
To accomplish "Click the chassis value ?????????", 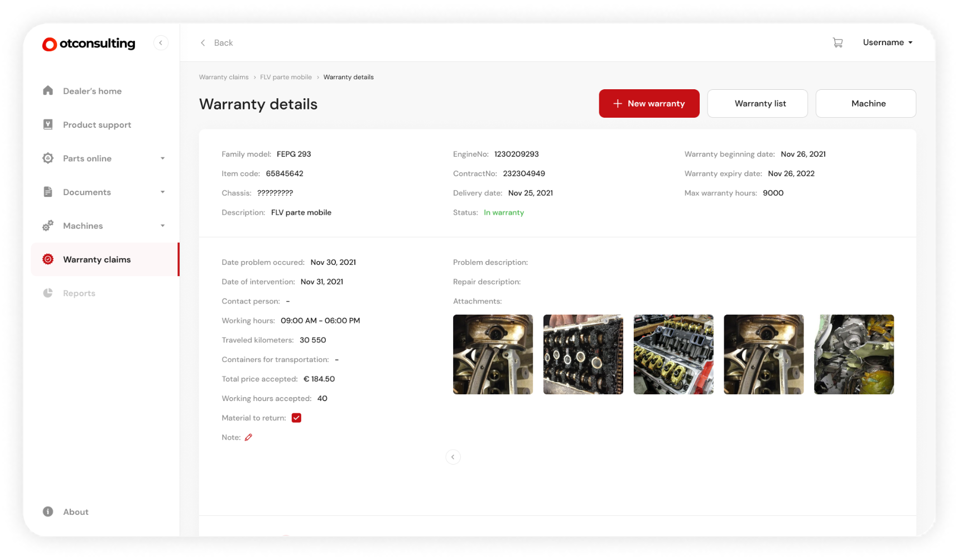I will 275,193.
